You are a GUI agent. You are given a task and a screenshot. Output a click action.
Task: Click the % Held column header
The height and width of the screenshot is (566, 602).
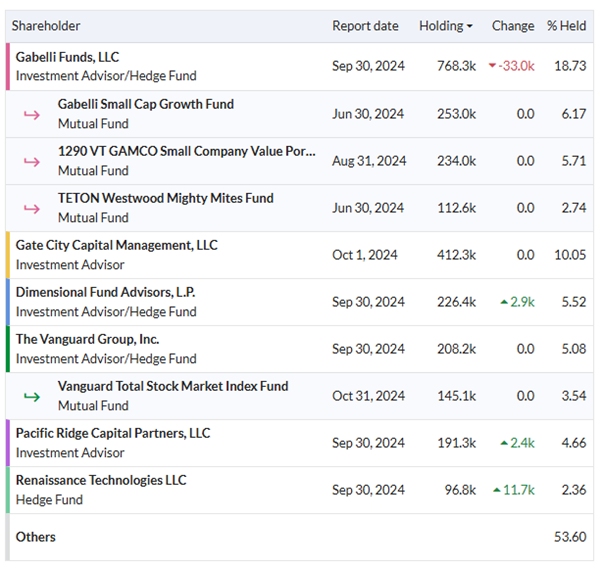(566, 26)
